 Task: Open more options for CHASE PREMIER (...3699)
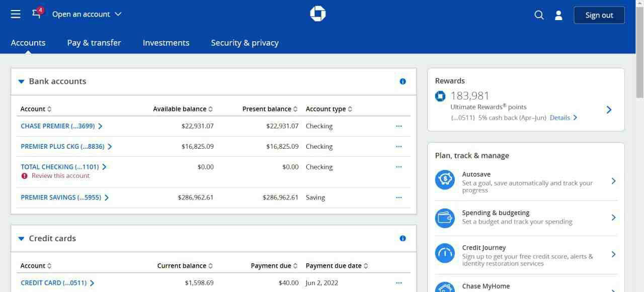399,126
